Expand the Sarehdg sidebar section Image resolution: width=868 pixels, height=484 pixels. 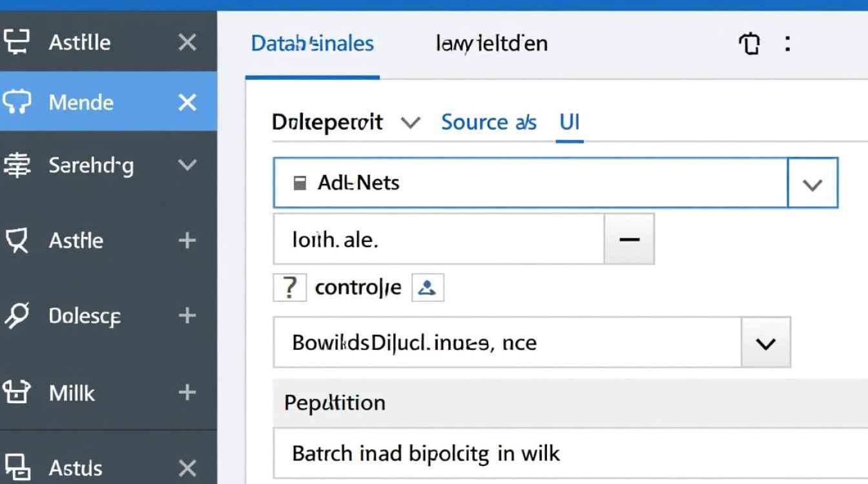pyautogui.click(x=187, y=165)
